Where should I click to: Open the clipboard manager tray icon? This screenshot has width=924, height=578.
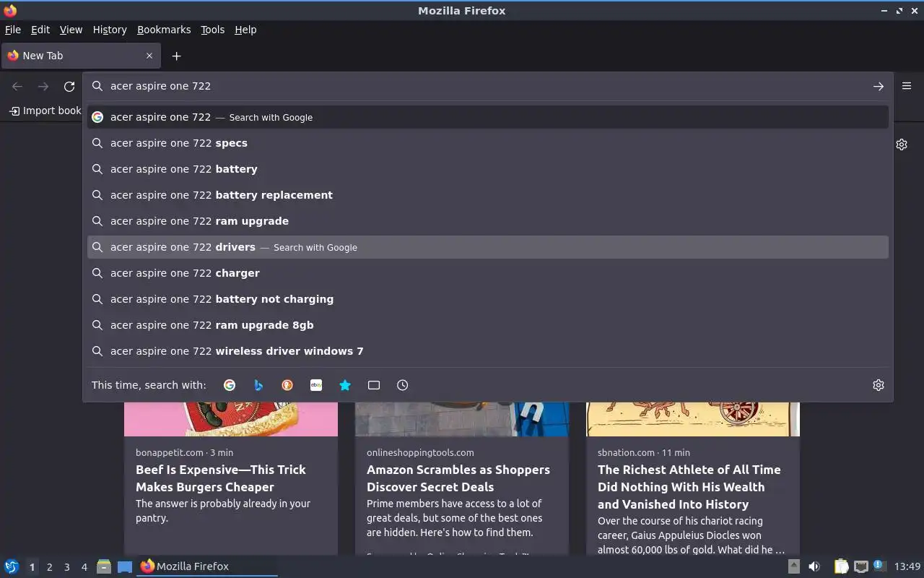tap(841, 566)
